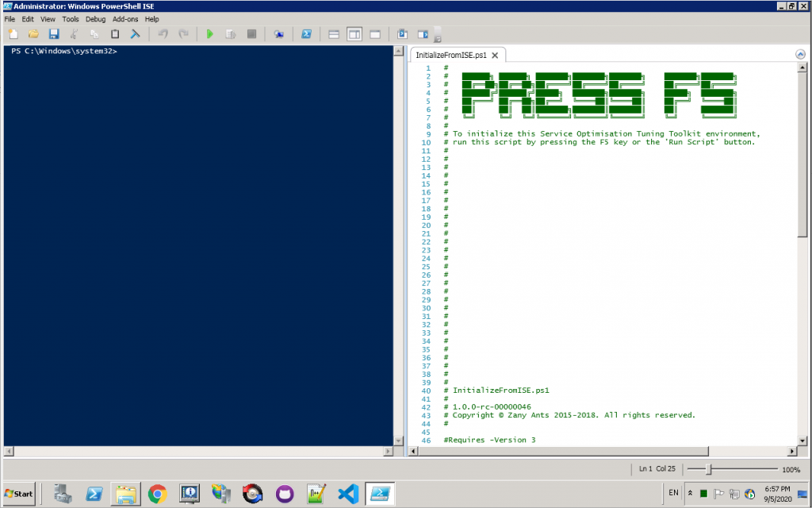
Task: Click console horizontal scrollbar right arrow
Action: (388, 452)
